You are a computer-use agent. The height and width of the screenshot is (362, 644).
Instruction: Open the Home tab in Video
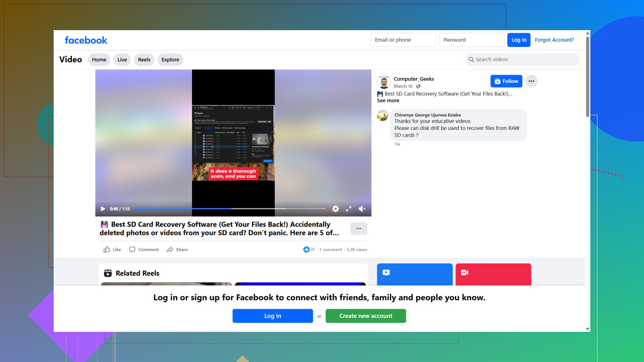point(99,59)
